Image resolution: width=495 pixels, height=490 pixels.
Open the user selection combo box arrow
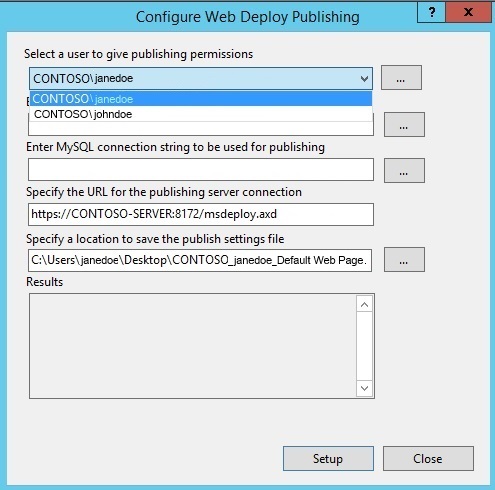coord(364,79)
